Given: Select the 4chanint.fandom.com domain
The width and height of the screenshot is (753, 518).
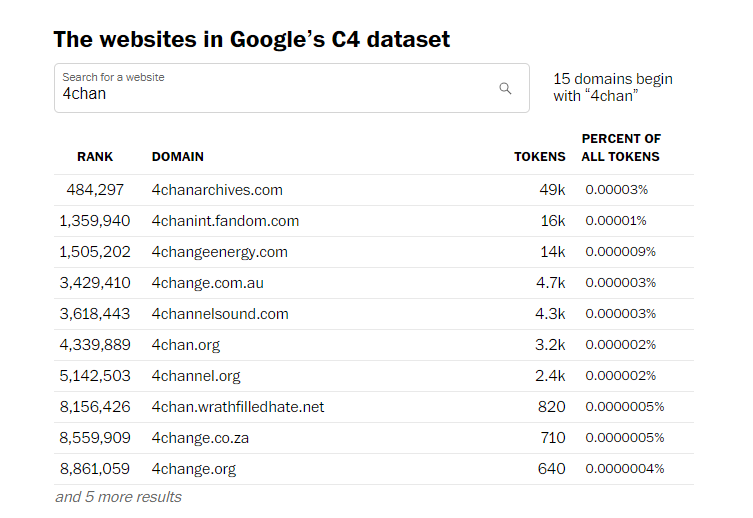Looking at the screenshot, I should click(225, 221).
